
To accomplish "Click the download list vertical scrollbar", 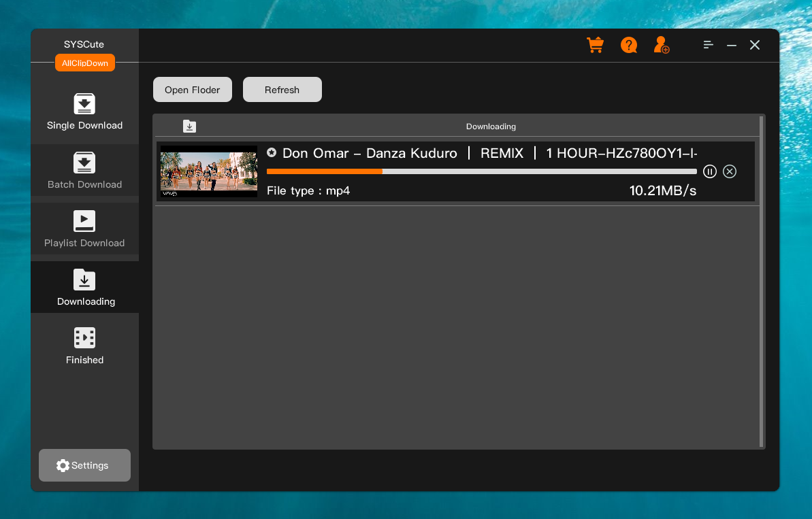I will pyautogui.click(x=762, y=279).
